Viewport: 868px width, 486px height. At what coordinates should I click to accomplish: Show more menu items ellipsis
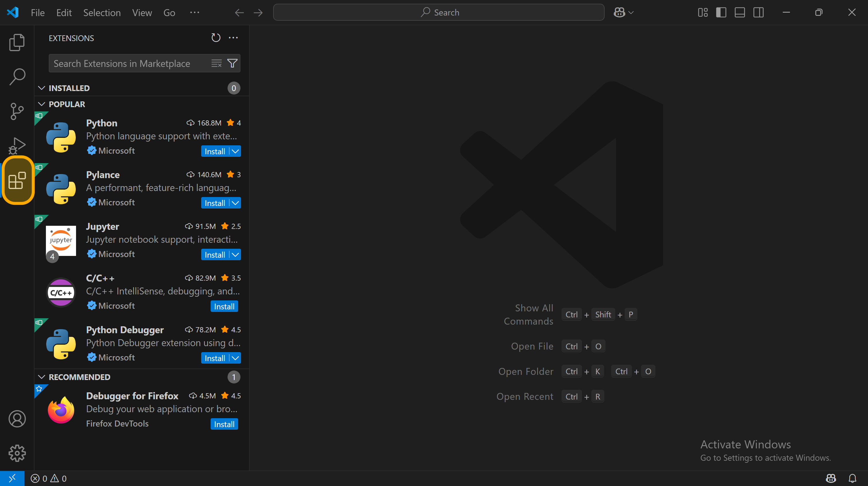pos(195,12)
